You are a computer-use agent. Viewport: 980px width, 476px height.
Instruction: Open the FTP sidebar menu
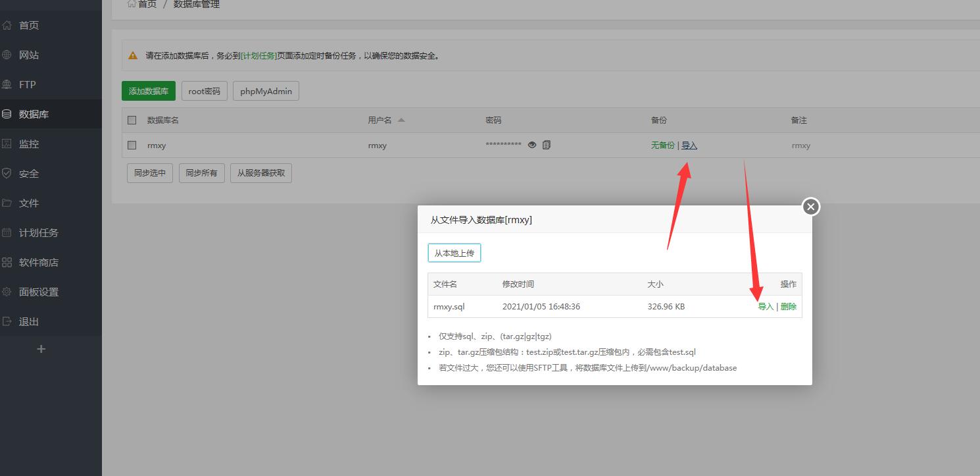coord(28,84)
